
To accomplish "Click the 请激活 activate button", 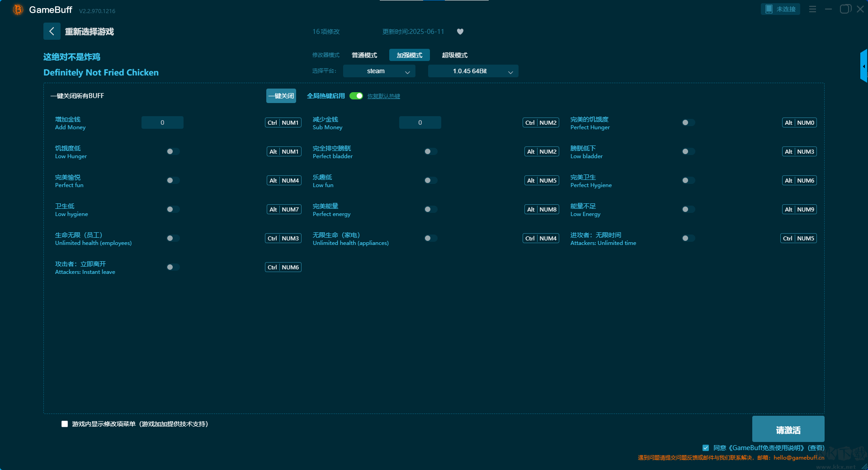I will pyautogui.click(x=788, y=429).
